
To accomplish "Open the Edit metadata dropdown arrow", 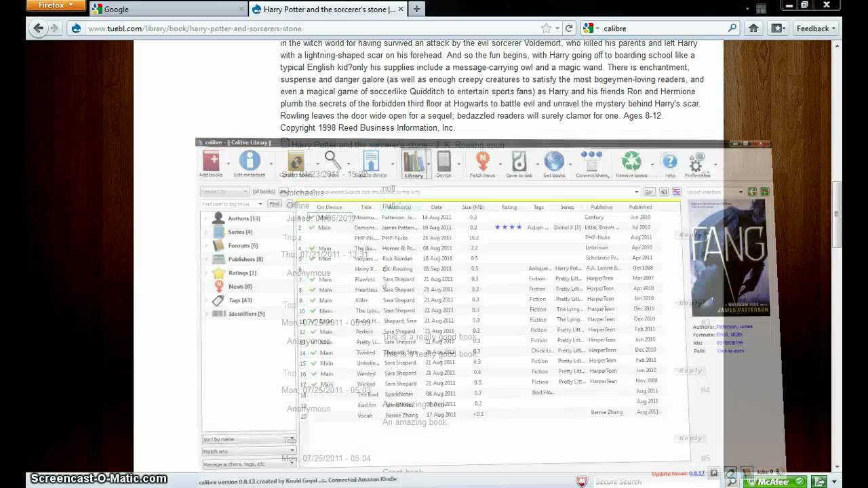I will (271, 163).
